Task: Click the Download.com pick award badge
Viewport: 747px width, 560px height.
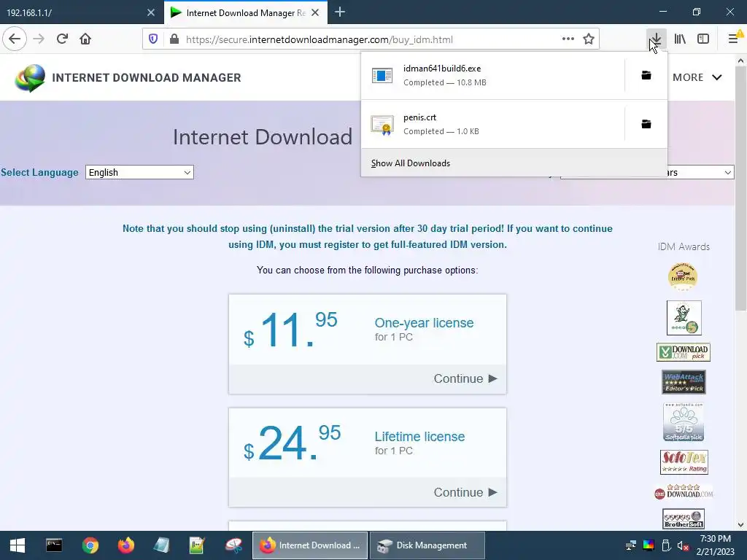Action: [x=683, y=352]
